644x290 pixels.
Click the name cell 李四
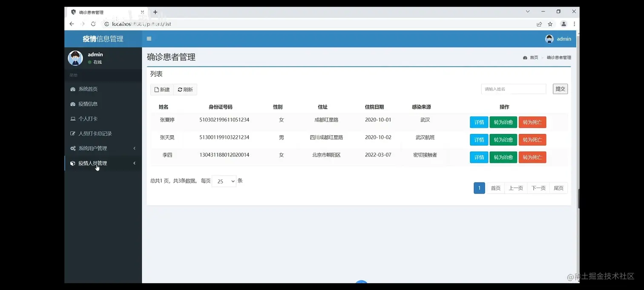pyautogui.click(x=167, y=155)
